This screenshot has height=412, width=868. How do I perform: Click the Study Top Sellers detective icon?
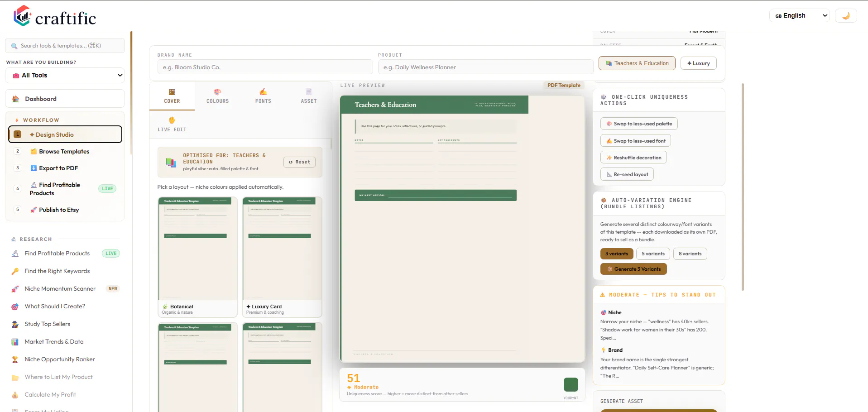[15, 324]
